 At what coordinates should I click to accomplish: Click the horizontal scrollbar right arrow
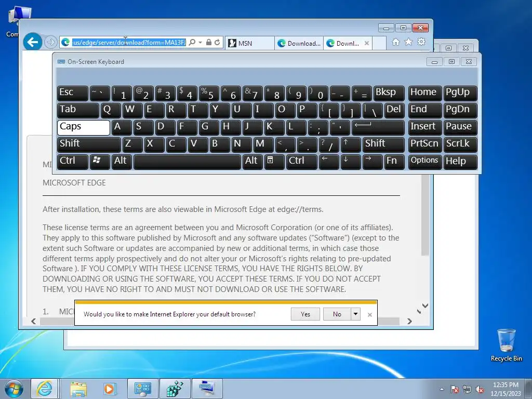coord(409,321)
